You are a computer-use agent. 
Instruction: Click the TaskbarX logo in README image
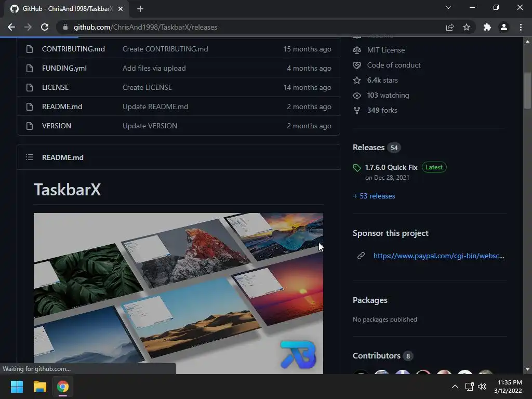(298, 354)
